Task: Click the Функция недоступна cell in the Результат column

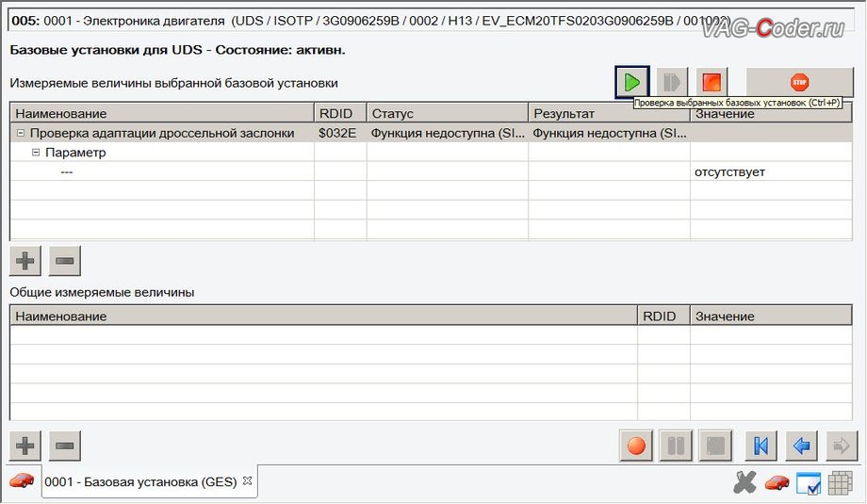Action: pos(610,133)
